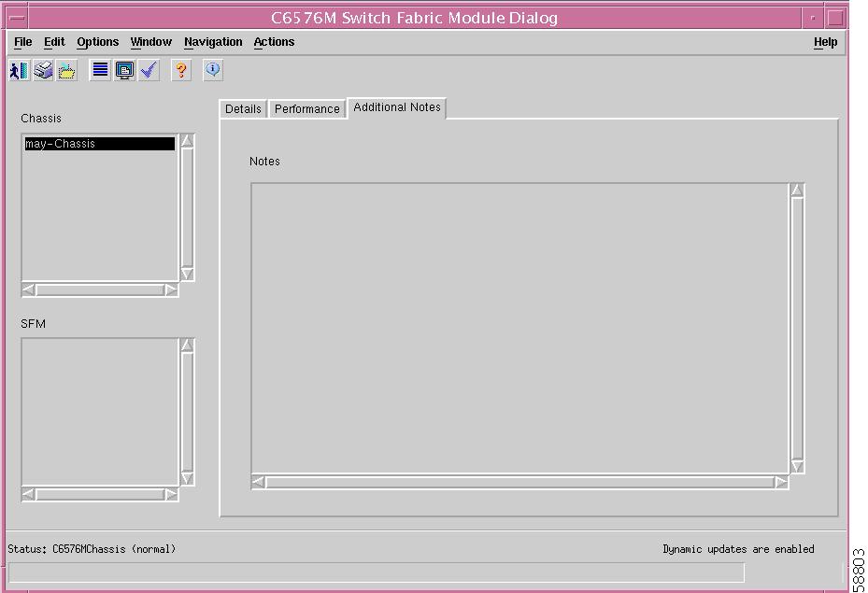This screenshot has width=868, height=593.
Task: Click the yellow open-folder toolbar icon
Action: tap(66, 70)
